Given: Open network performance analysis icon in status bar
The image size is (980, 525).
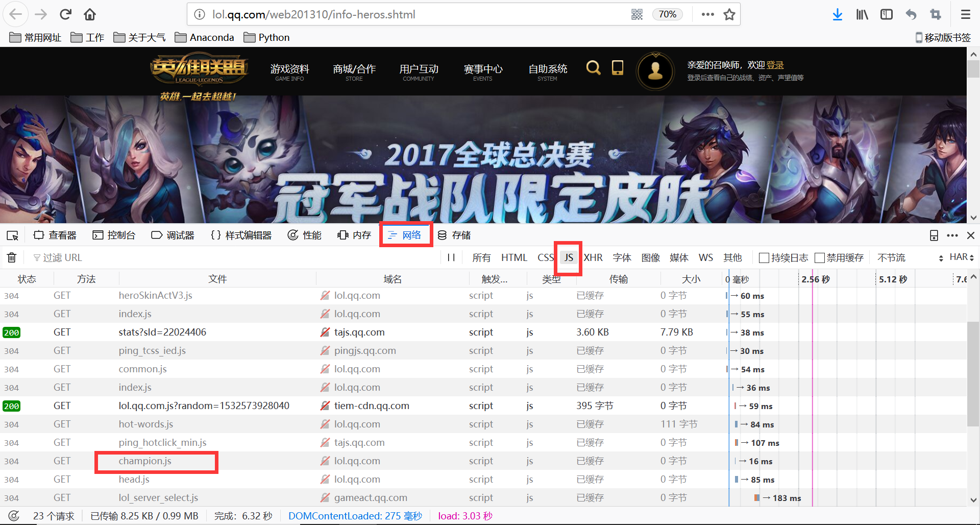Looking at the screenshot, I should [x=14, y=516].
